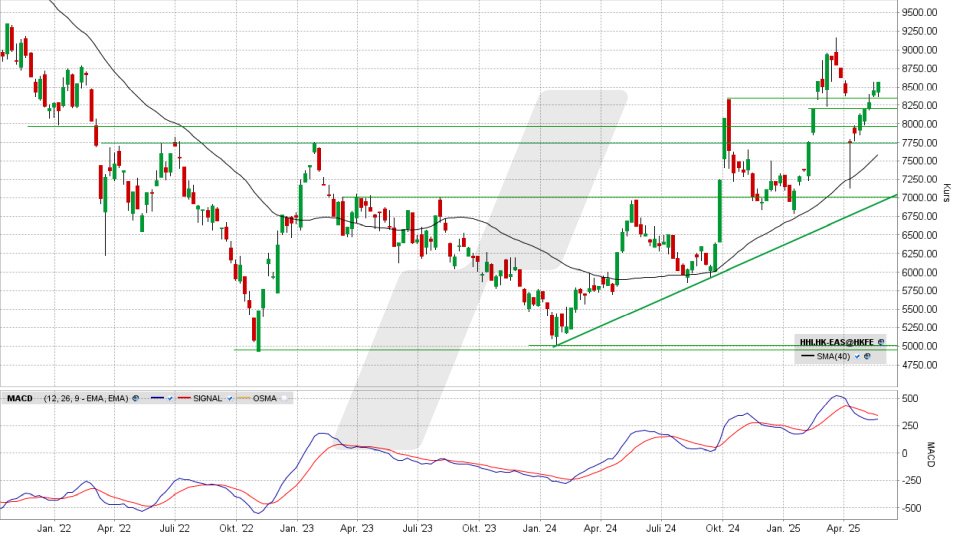Open settings icon next to HHI.HK-EAS@HKFE

coord(881,342)
